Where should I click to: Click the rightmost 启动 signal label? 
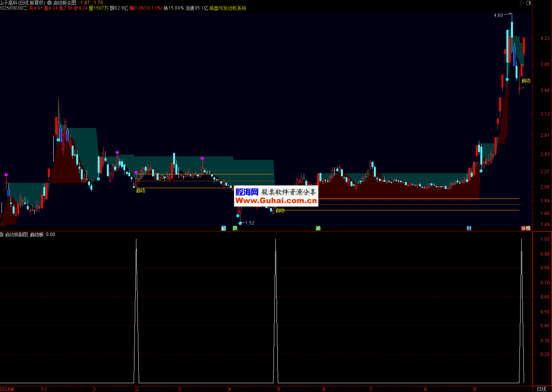click(x=526, y=80)
